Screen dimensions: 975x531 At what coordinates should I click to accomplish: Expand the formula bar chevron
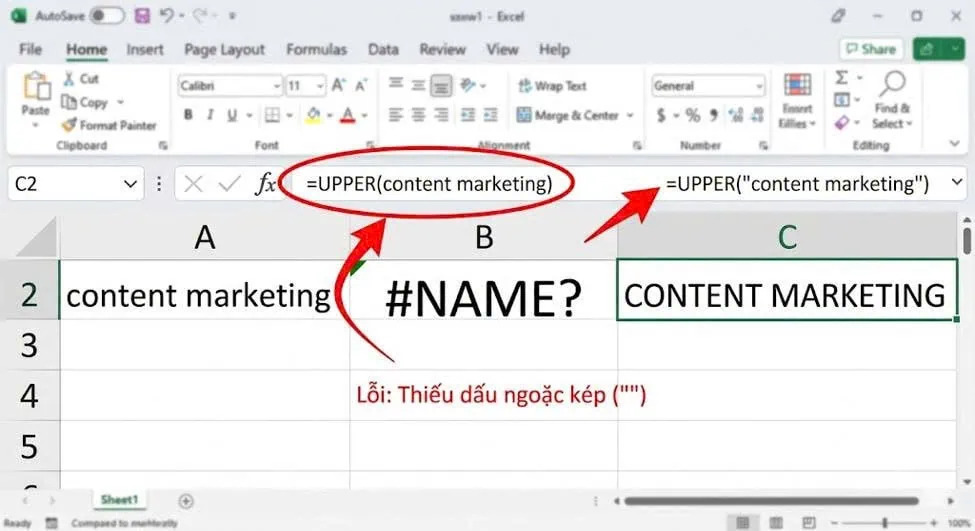tap(956, 183)
